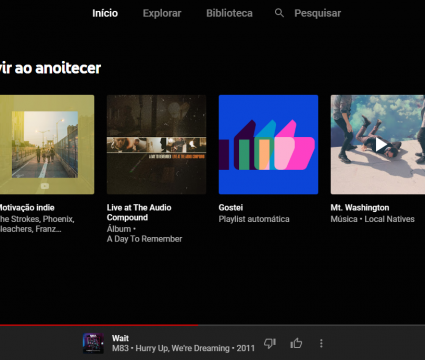Open the M83 artist link in player bar

120,348
